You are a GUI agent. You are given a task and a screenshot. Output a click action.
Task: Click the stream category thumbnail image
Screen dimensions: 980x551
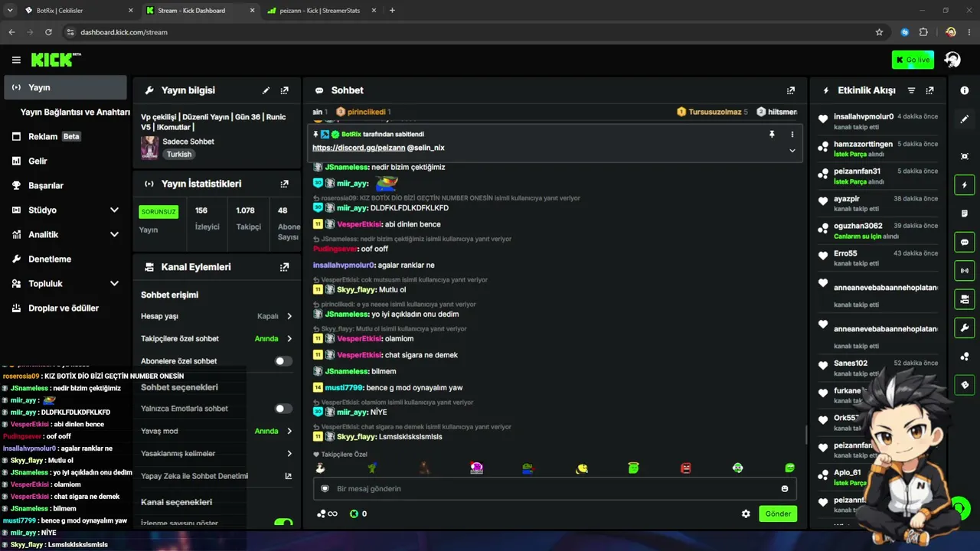[149, 148]
